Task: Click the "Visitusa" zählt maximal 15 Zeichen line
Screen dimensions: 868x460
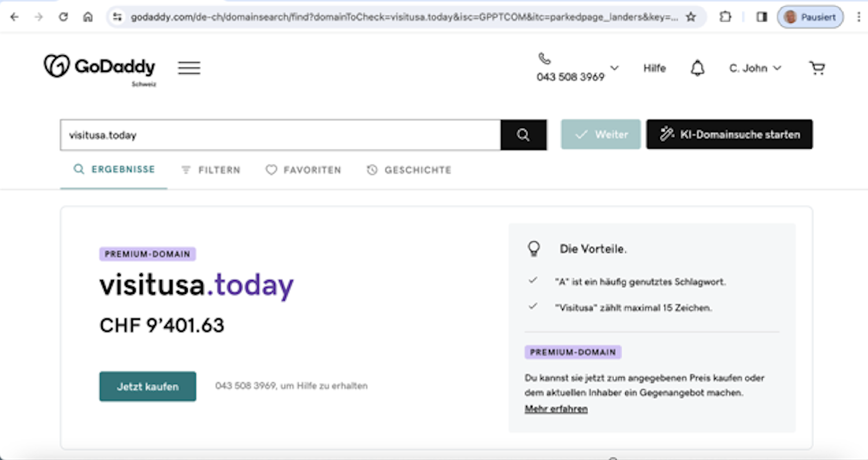Action: 633,308
